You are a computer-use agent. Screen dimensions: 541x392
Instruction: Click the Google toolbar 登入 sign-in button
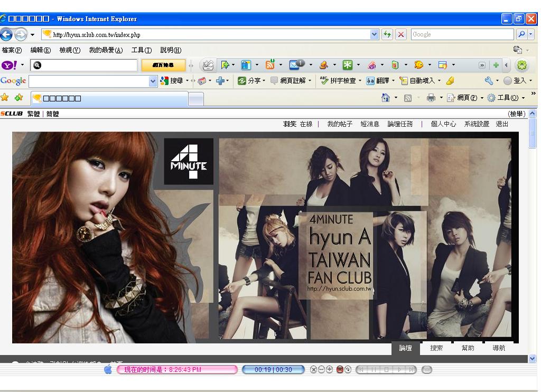point(515,81)
